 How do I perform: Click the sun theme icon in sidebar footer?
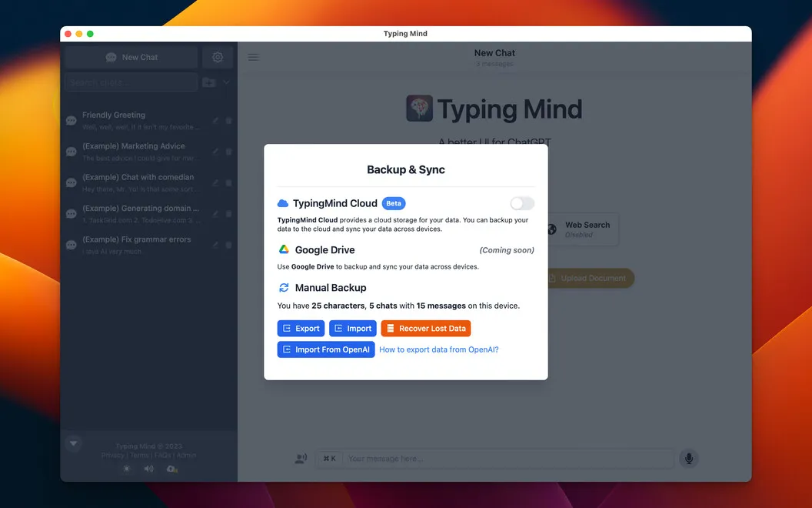(126, 469)
